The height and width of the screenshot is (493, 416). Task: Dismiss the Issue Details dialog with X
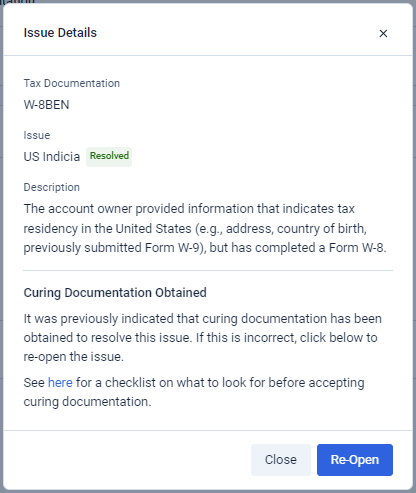coord(383,33)
